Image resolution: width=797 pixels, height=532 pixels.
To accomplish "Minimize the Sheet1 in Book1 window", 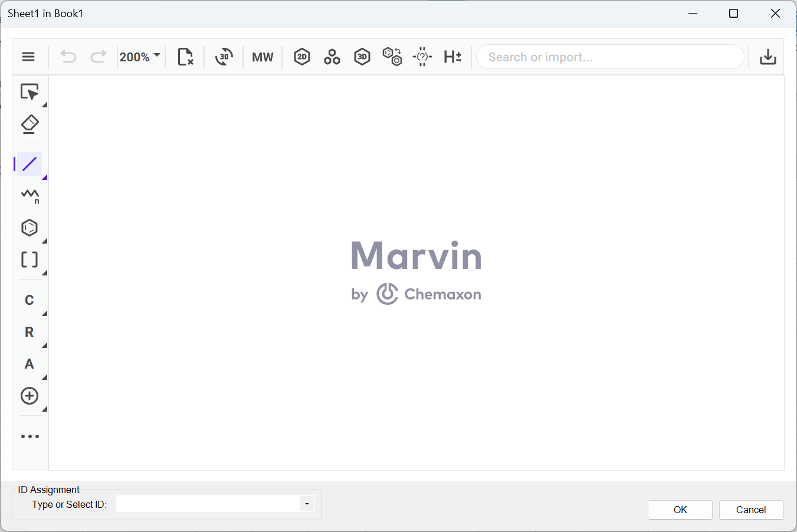I will pyautogui.click(x=693, y=14).
